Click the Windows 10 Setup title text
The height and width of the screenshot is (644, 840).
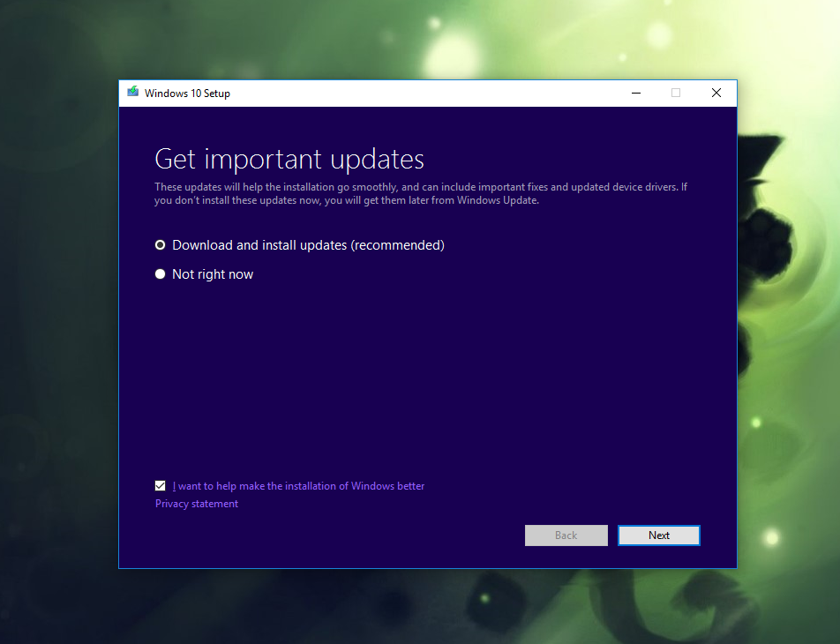[187, 94]
